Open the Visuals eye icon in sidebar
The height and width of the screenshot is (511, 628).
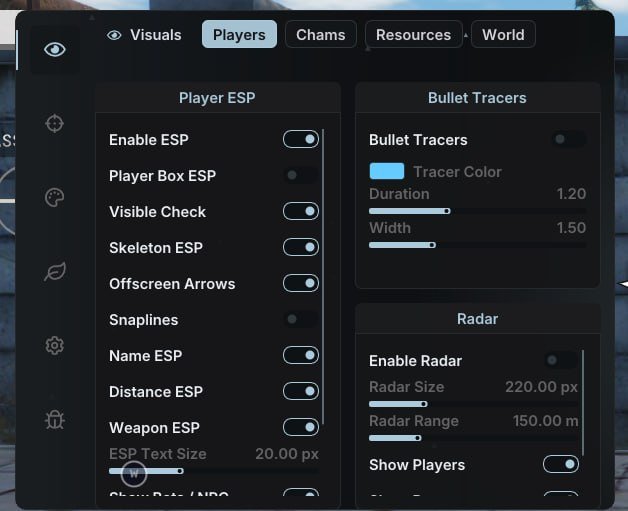pyautogui.click(x=55, y=49)
